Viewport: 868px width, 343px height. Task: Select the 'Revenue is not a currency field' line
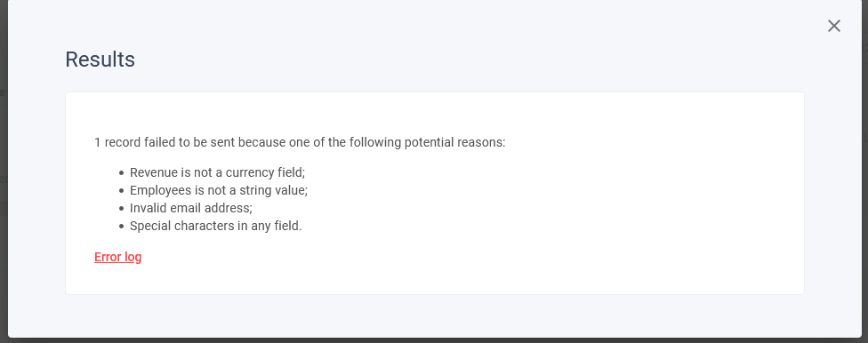click(218, 172)
